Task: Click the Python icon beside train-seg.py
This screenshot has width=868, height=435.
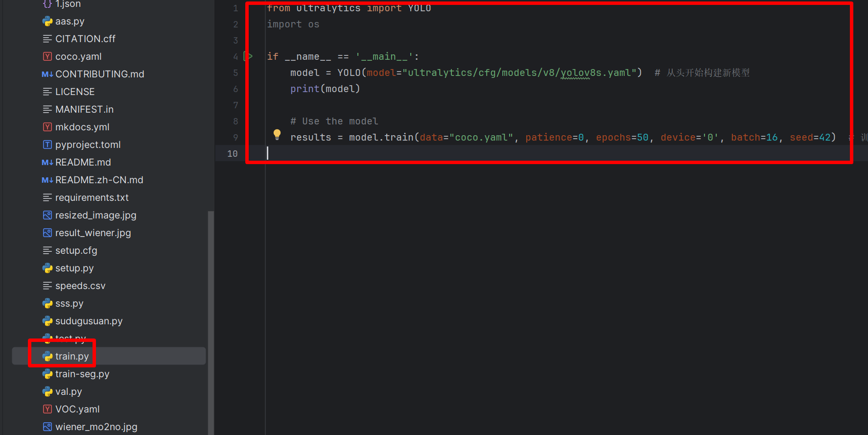Action: [x=47, y=374]
